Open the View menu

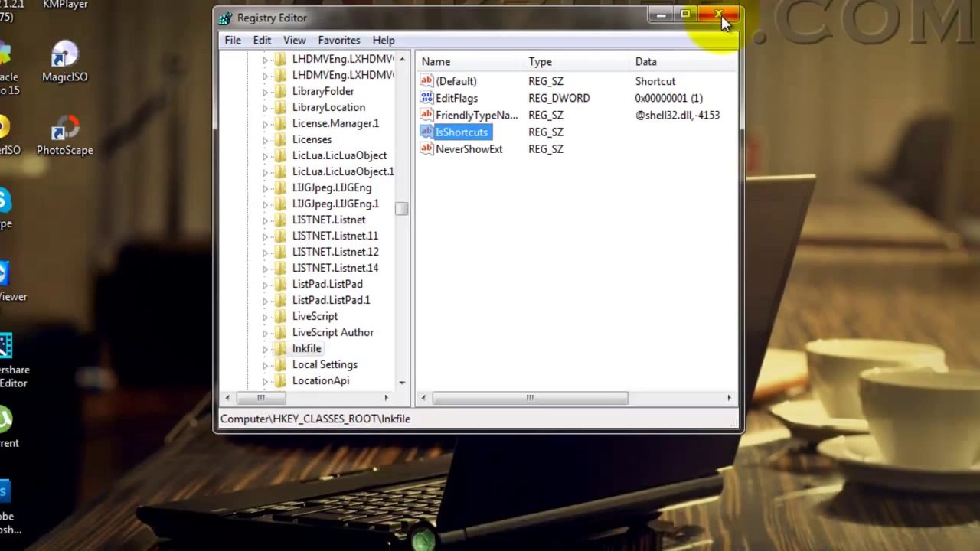point(294,41)
